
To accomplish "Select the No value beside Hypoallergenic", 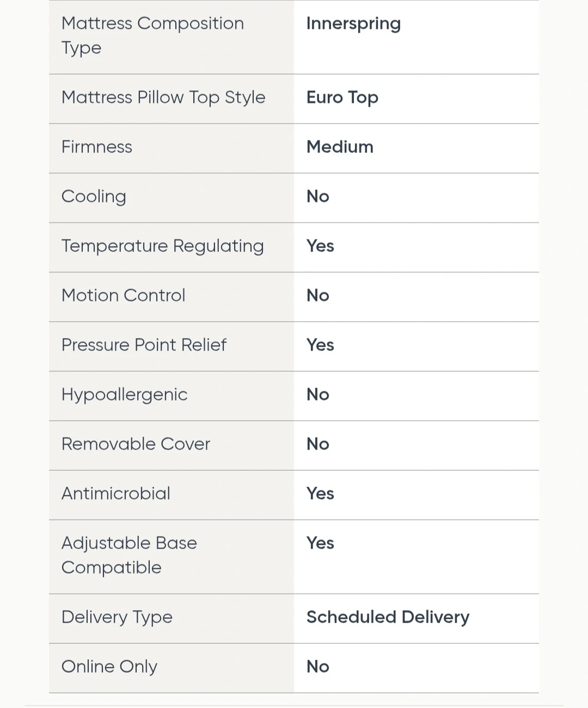I will (x=318, y=395).
